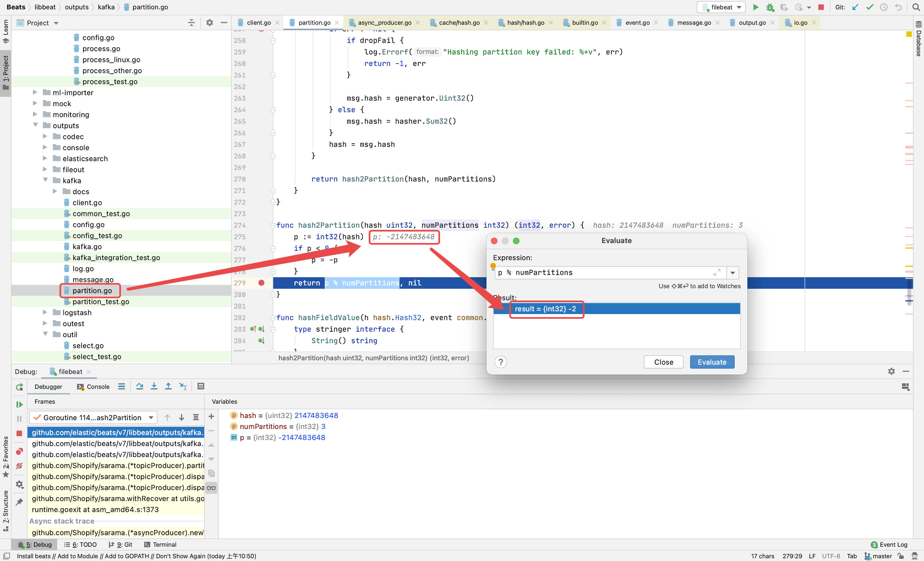Click the Evaluate button in the dialog
Viewport: 924px width, 561px height.
pos(711,362)
